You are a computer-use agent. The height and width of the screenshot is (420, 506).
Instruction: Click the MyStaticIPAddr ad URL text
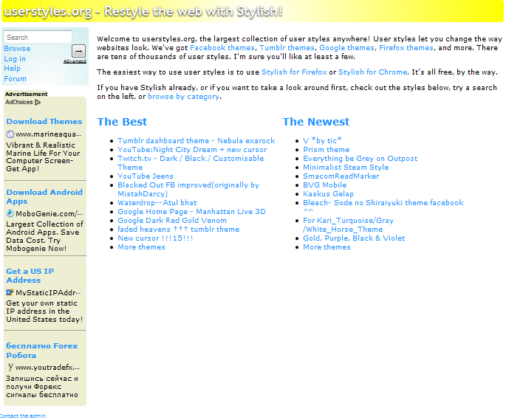(x=48, y=292)
